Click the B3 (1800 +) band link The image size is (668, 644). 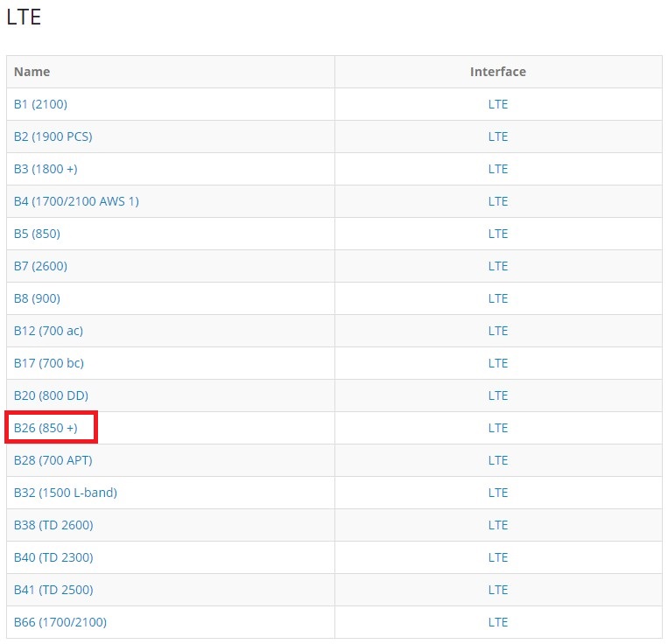(x=46, y=169)
